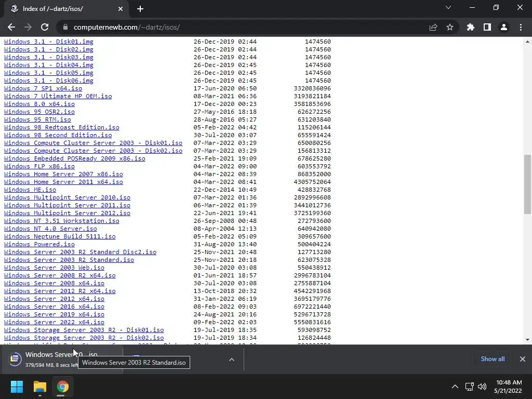Open Windows 95 RTM.iso link
The width and height of the screenshot is (532, 399).
coord(37,120)
